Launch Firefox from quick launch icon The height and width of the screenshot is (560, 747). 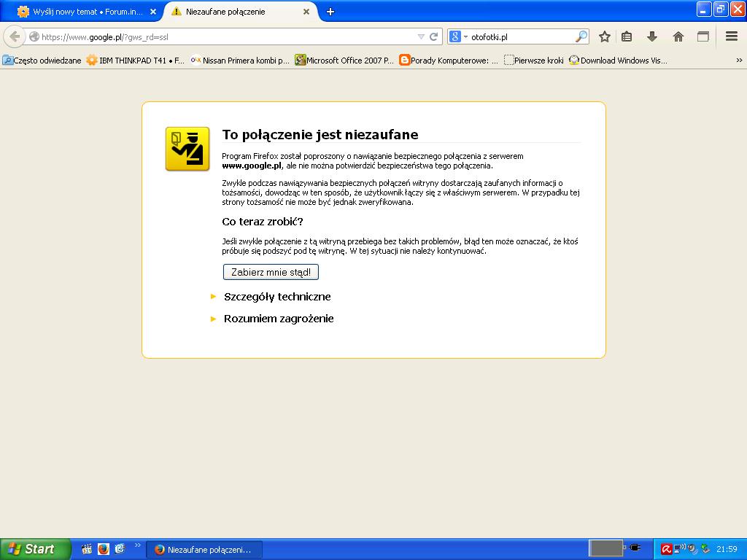click(104, 549)
